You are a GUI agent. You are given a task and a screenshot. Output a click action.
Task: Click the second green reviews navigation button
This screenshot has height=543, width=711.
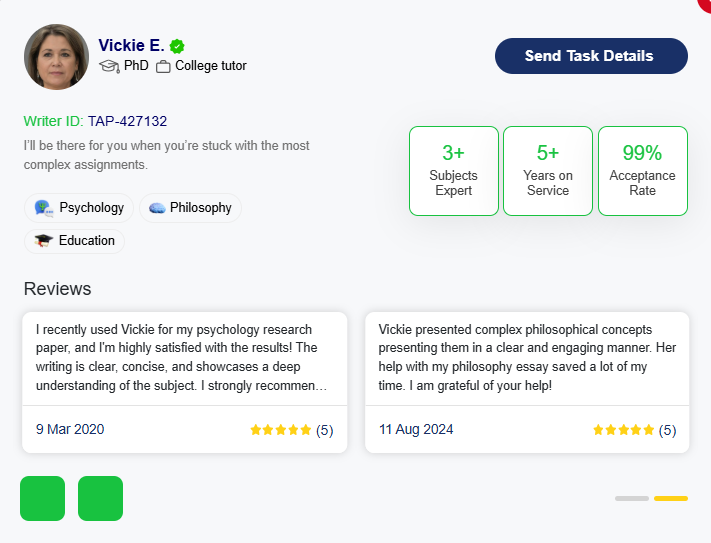(100, 498)
